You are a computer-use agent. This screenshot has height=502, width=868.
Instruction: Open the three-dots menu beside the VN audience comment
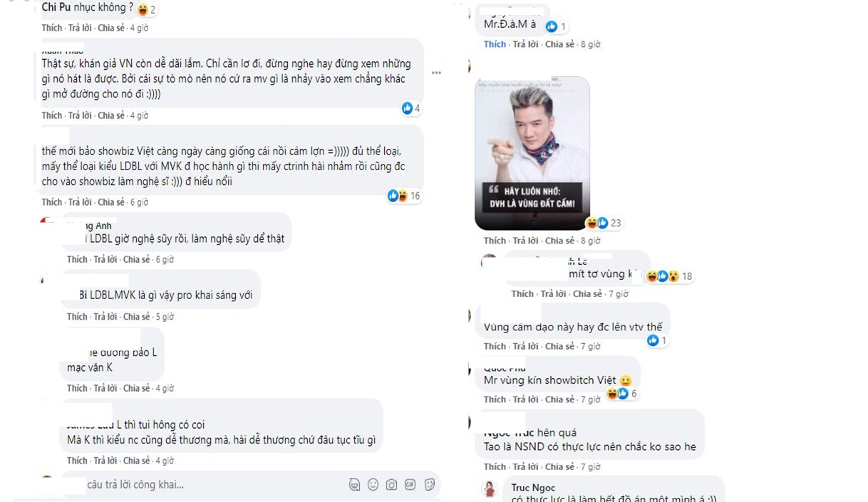pyautogui.click(x=436, y=73)
